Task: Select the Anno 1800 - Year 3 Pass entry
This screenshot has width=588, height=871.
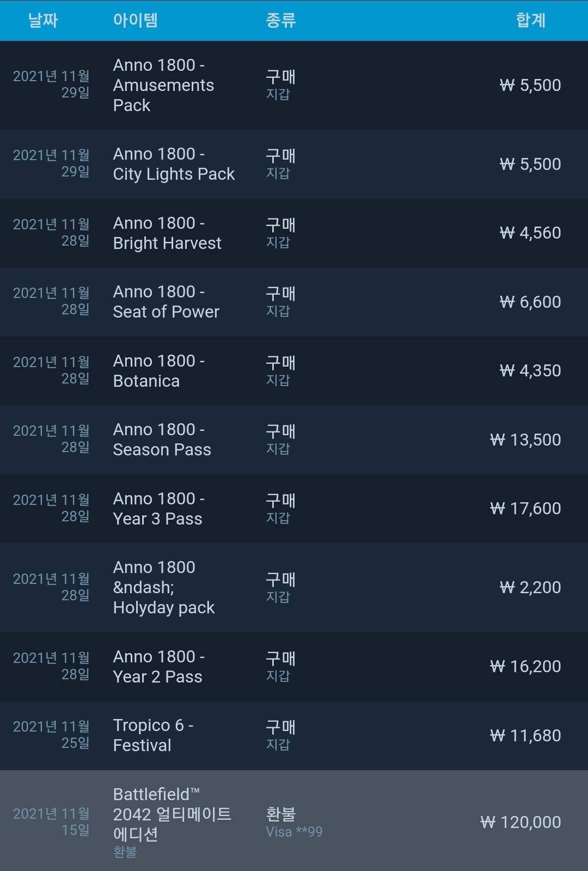Action: (157, 509)
